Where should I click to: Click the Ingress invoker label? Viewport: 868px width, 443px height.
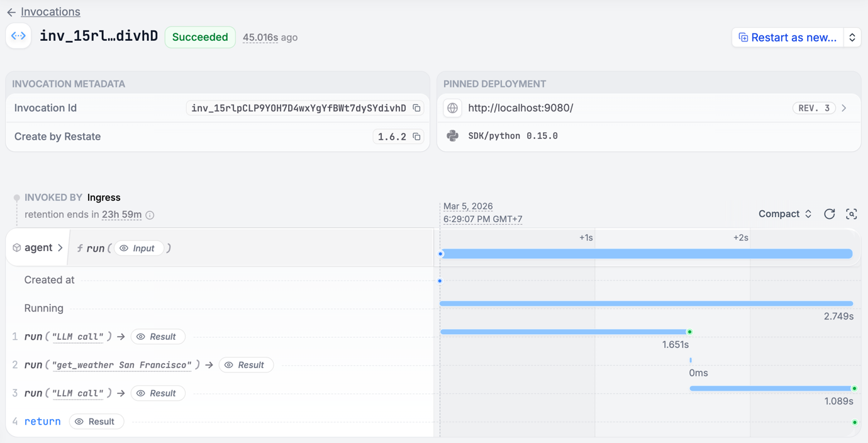[104, 198]
